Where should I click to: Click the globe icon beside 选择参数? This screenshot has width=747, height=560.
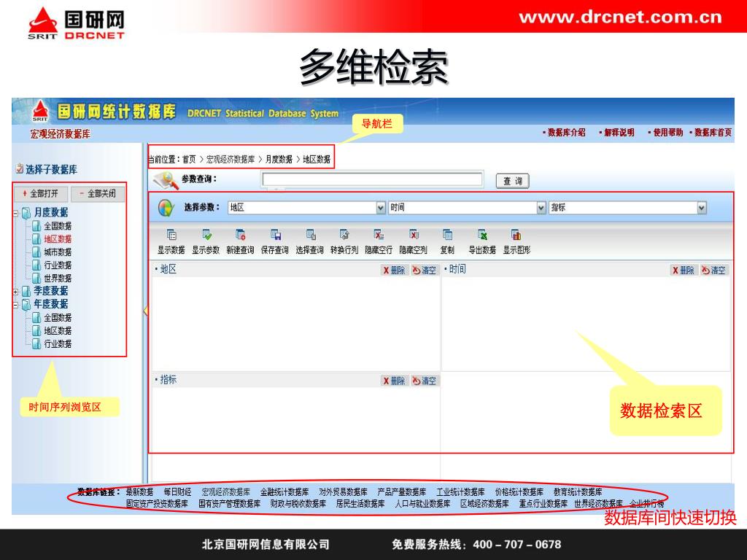(x=166, y=208)
